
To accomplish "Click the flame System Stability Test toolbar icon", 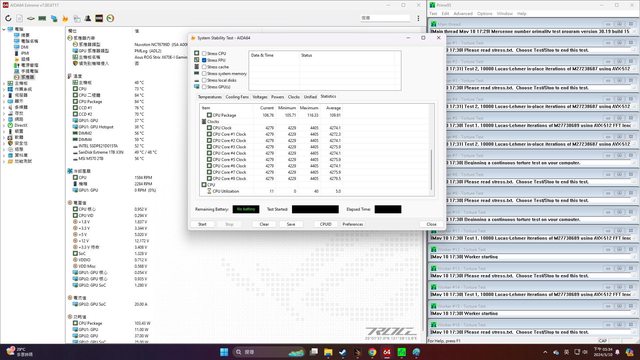I will click(65, 18).
